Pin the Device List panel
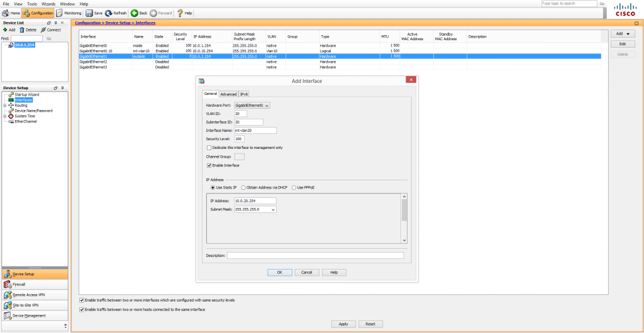644x333 pixels. (56, 23)
